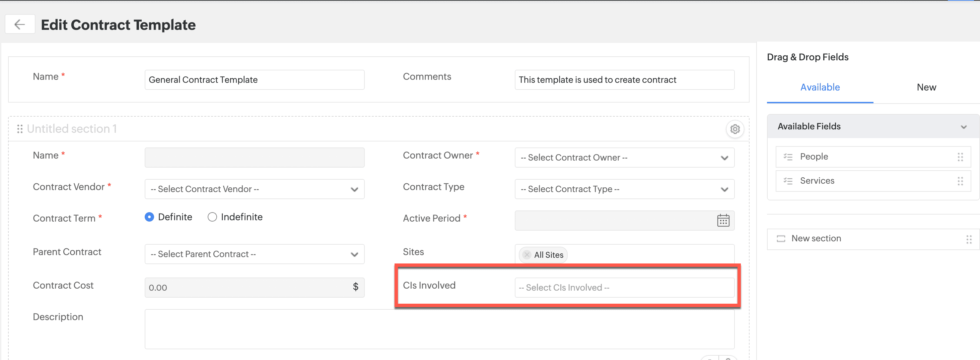Select the Indefinite contract term option

(212, 217)
